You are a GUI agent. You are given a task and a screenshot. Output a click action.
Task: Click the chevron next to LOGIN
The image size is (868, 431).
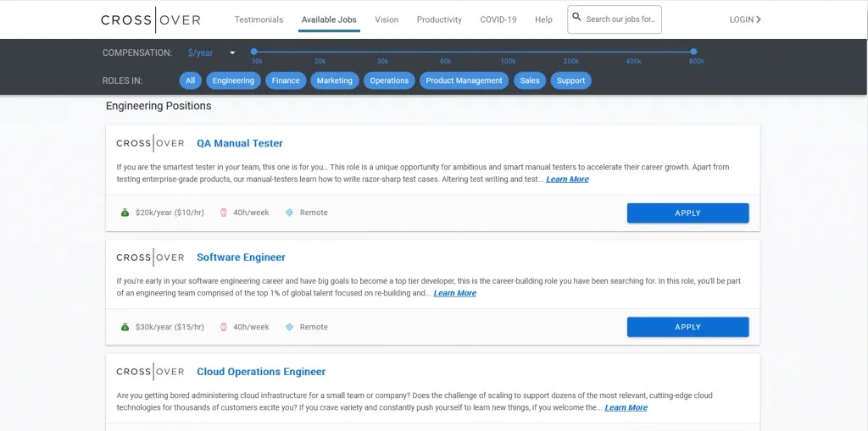click(759, 19)
